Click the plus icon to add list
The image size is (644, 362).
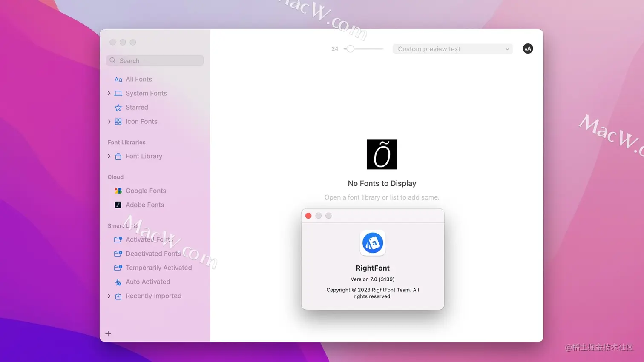point(108,333)
